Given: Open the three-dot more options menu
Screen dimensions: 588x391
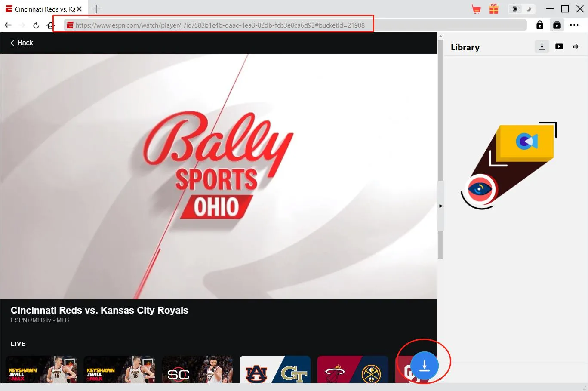Looking at the screenshot, I should click(574, 25).
